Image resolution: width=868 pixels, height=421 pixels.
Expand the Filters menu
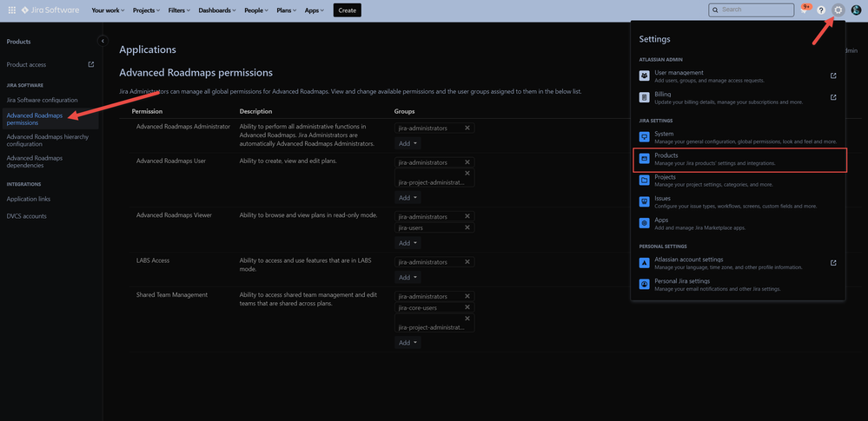click(x=179, y=10)
